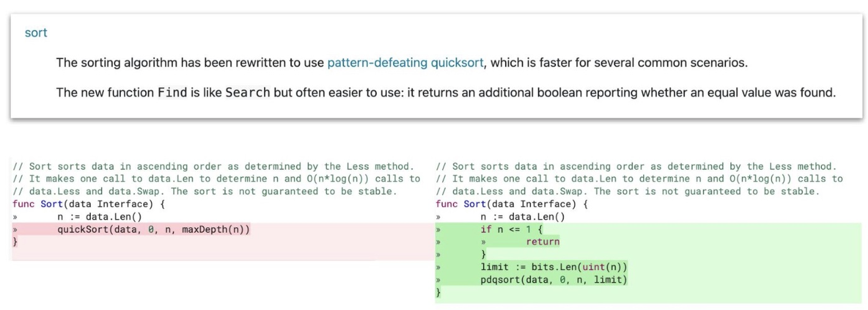This screenshot has height=310, width=868.
Task: Click the tab marker before quickSort line
Action: click(14, 230)
